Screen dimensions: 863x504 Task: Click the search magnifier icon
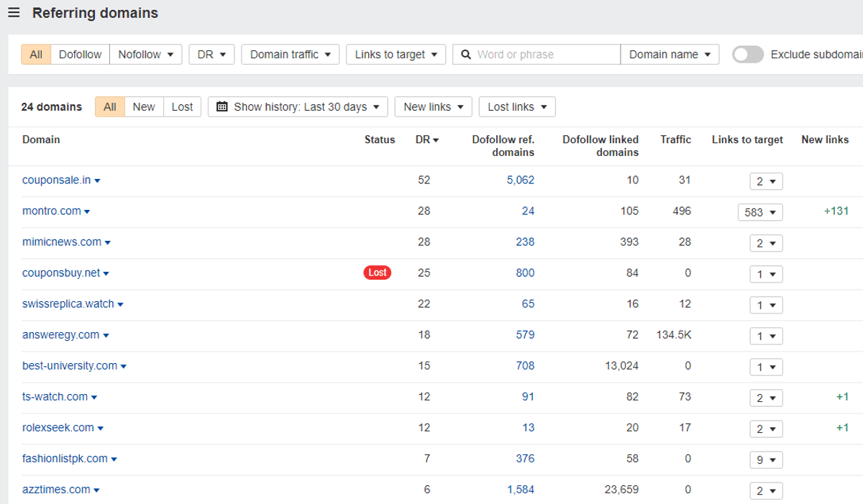(x=466, y=55)
